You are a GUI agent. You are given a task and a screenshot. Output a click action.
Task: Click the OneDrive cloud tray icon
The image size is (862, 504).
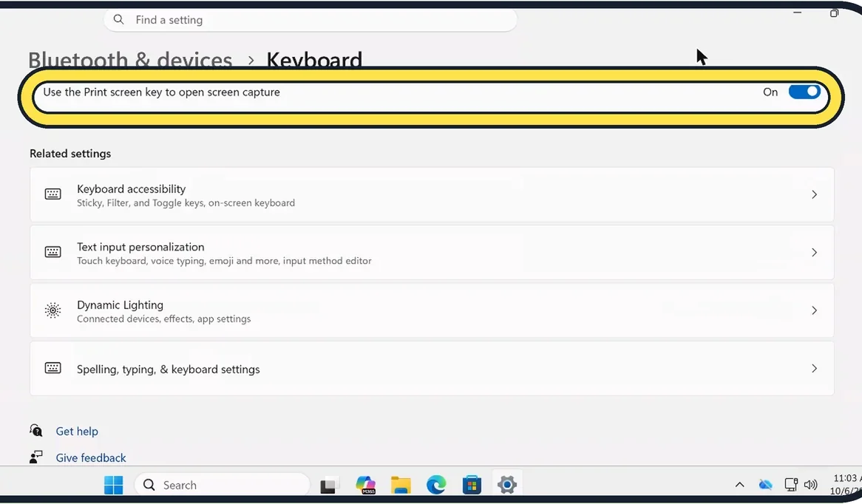coord(765,485)
